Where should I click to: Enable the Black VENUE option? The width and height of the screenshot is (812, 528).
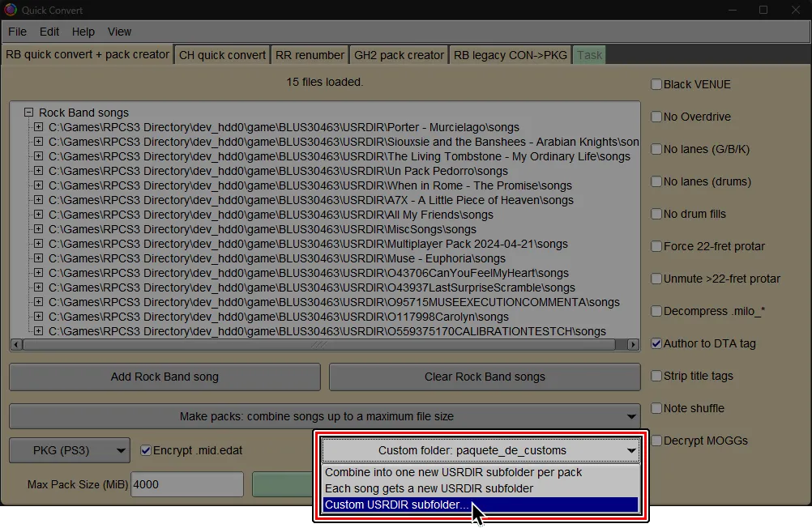click(x=656, y=83)
